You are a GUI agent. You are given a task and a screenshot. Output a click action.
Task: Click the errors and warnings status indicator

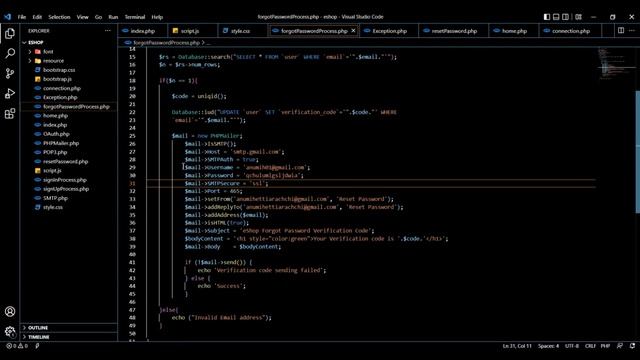(17, 346)
